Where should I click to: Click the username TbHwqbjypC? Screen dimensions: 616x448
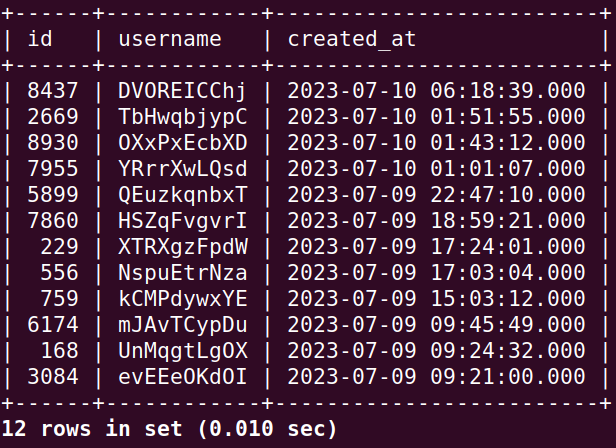(183, 117)
